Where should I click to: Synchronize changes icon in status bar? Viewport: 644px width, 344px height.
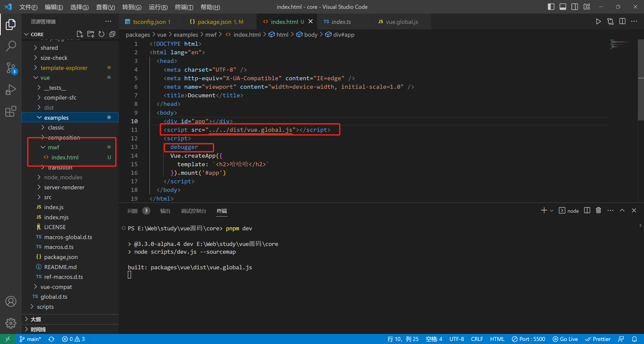click(51, 339)
